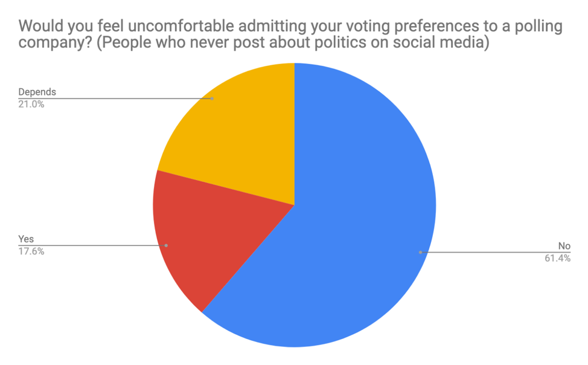588x365 pixels.
Task: Click the chart title's first line
Action: pos(290,27)
